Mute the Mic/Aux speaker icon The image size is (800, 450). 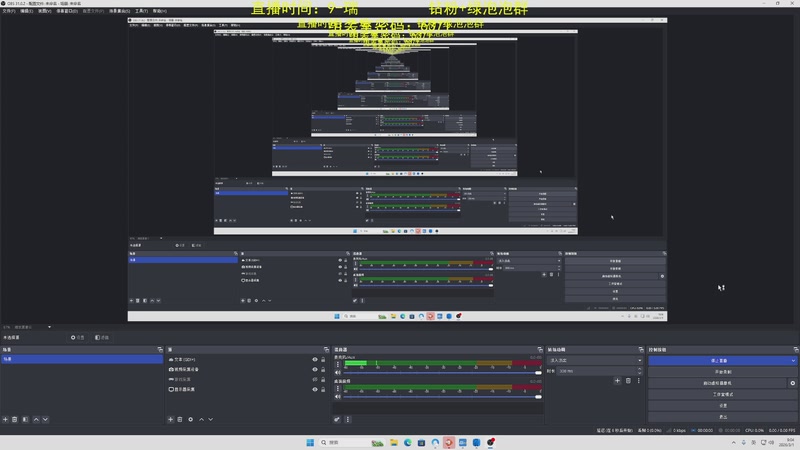click(x=337, y=372)
